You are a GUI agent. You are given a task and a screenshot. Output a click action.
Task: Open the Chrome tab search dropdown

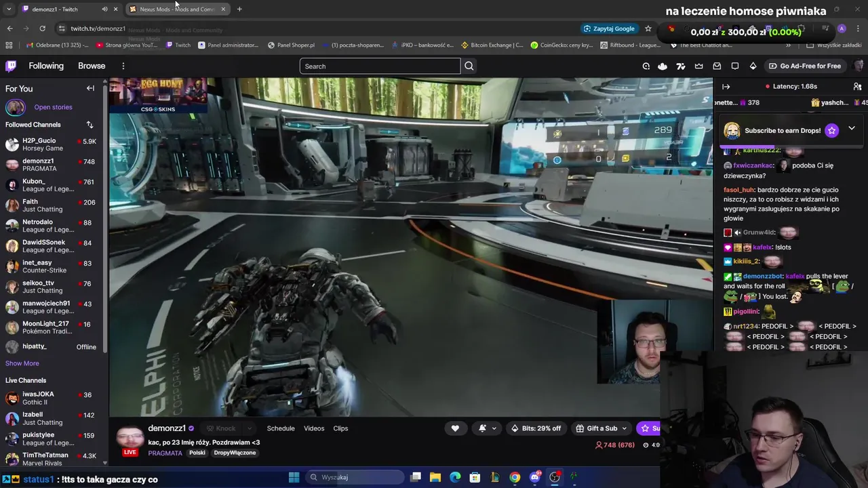(x=9, y=9)
